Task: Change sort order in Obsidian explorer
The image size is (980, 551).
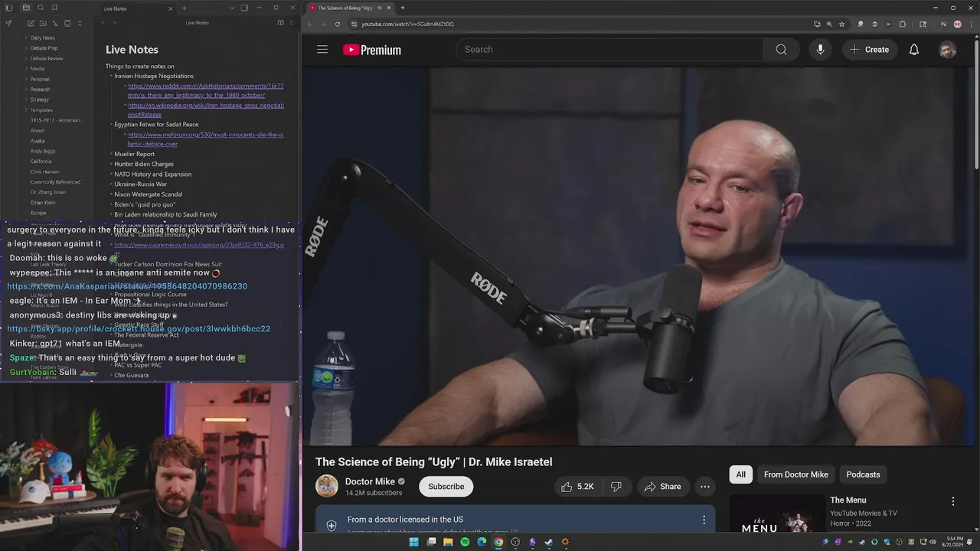Action: coord(54,24)
